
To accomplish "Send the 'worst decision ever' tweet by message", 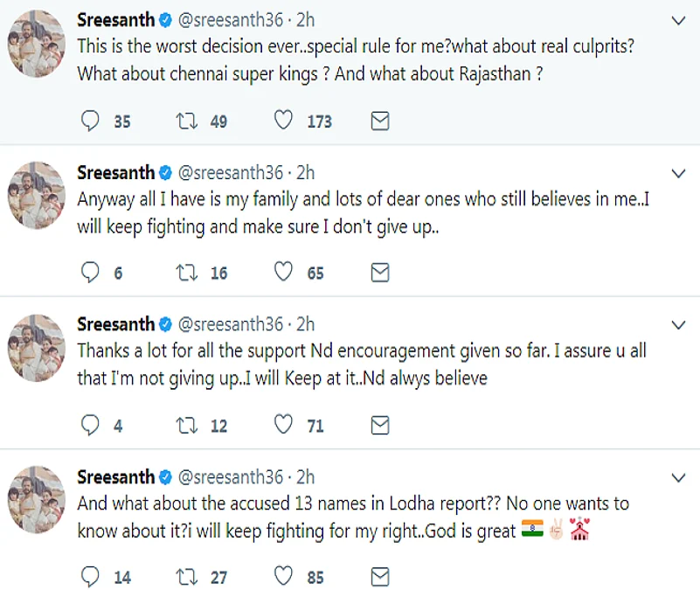I will (380, 121).
